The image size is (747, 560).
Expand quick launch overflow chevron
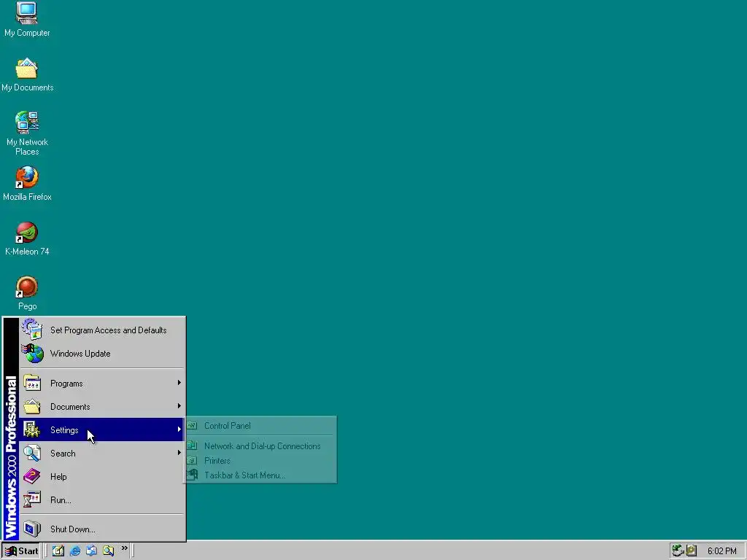point(124,548)
